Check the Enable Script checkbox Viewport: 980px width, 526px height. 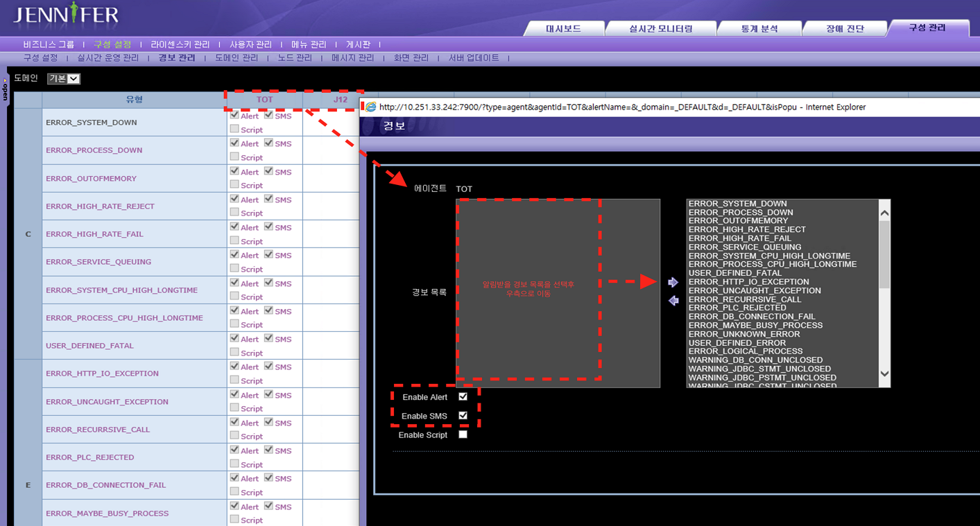[463, 435]
